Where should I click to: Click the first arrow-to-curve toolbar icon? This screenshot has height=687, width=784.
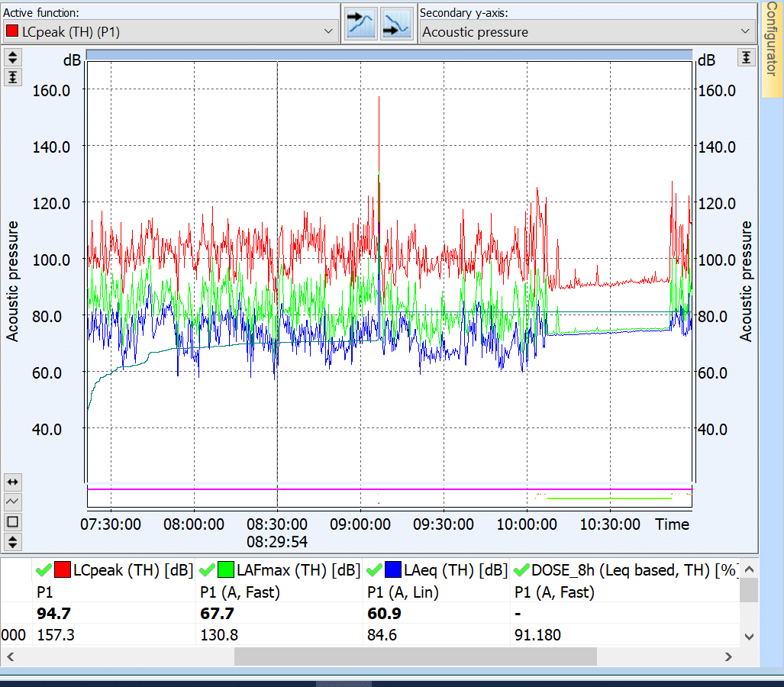pyautogui.click(x=362, y=23)
